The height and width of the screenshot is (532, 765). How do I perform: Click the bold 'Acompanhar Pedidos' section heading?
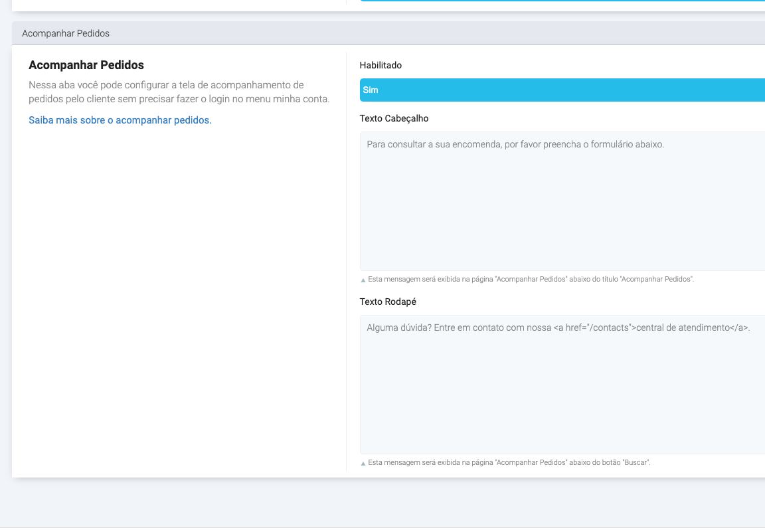coord(86,65)
